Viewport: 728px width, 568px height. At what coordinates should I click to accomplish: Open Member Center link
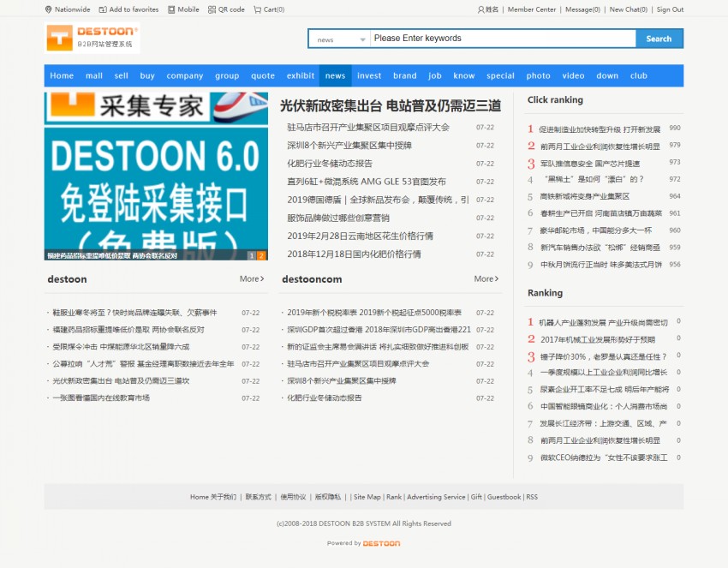pyautogui.click(x=532, y=9)
